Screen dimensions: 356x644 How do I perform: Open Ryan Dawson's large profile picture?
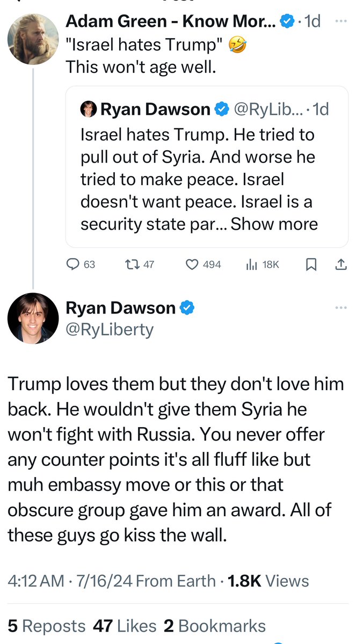coord(33,318)
